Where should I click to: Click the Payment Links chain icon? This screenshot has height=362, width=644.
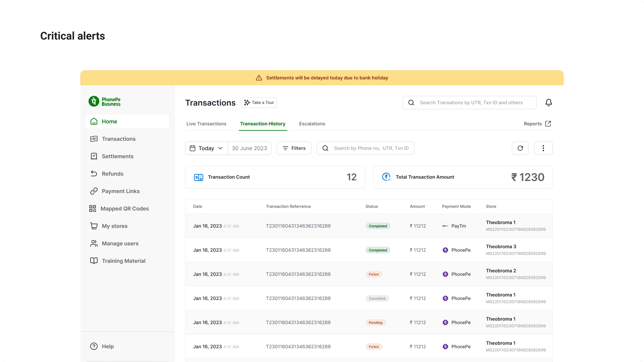point(94,191)
